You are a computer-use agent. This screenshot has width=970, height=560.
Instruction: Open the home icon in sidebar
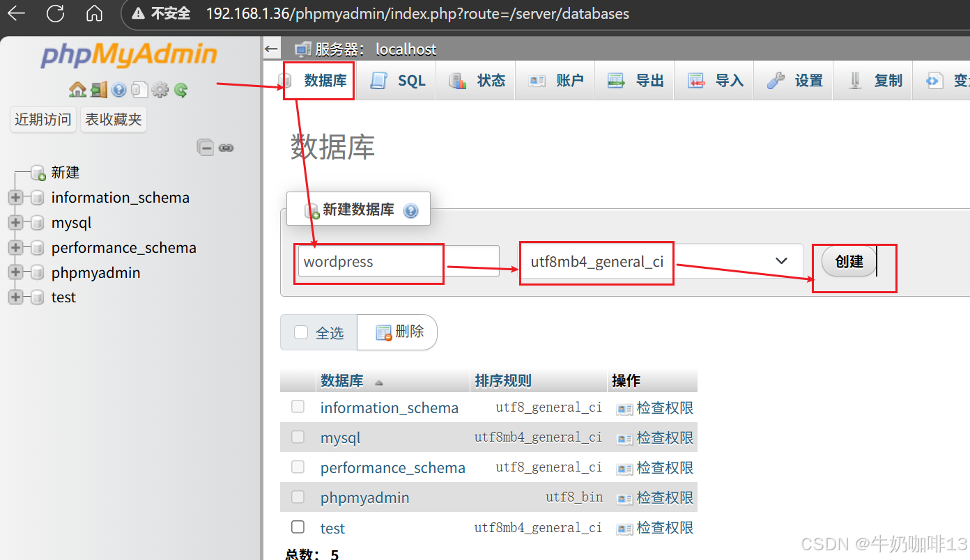point(77,90)
